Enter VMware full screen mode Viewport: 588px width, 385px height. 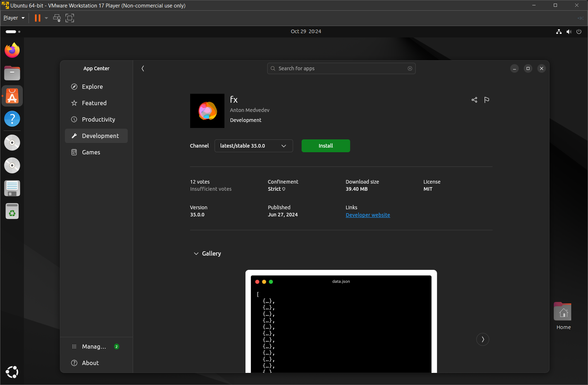point(70,18)
